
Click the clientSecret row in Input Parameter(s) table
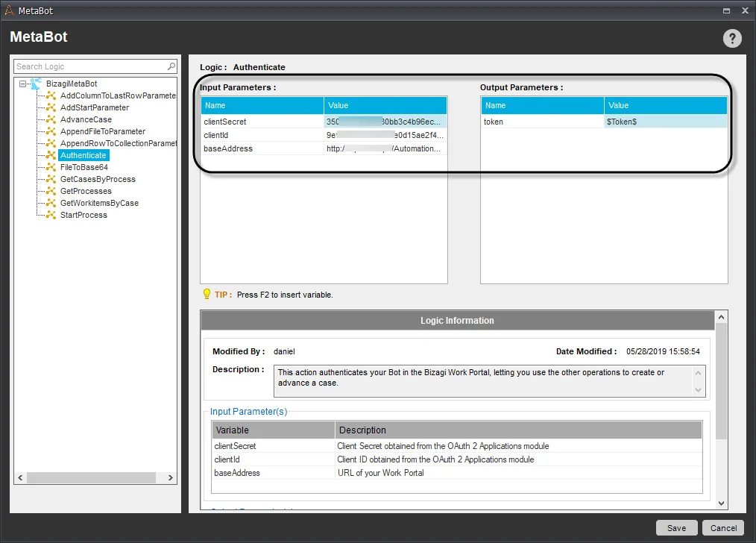[457, 446]
